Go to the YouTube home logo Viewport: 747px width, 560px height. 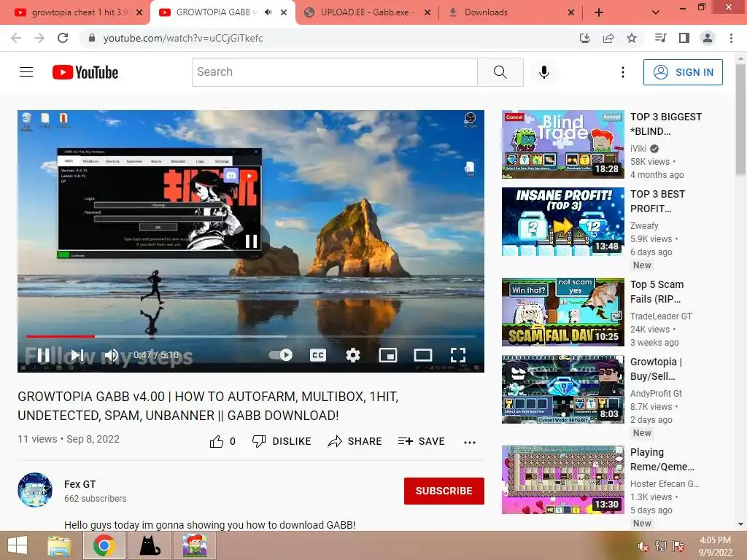coord(85,72)
